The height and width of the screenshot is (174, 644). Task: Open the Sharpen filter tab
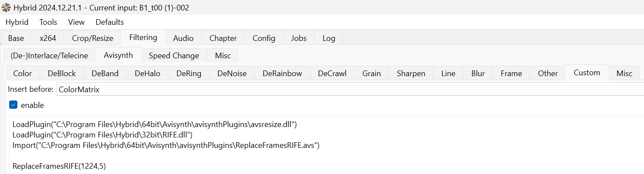(411, 74)
